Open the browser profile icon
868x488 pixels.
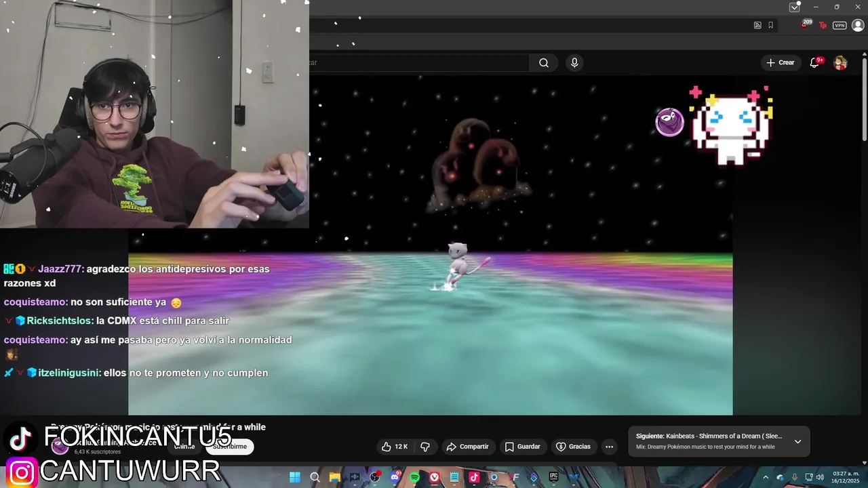pyautogui.click(x=858, y=25)
